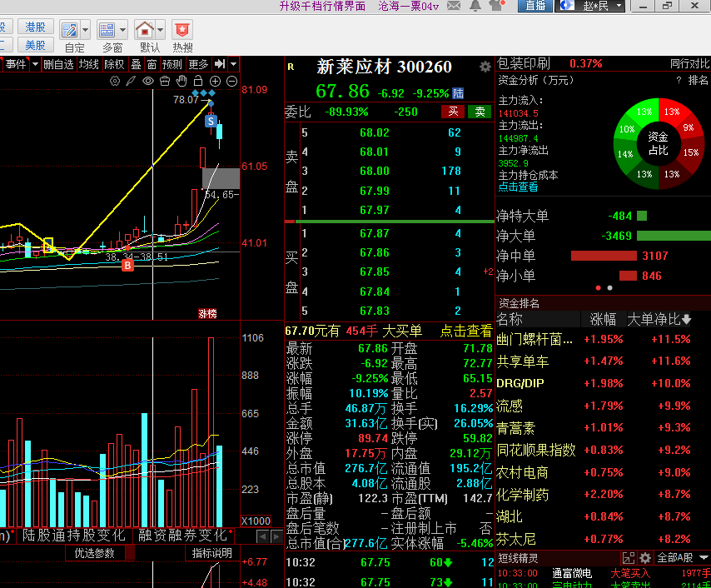Open the 多窗 multi-window icon
The height and width of the screenshot is (588, 711).
tap(107, 30)
